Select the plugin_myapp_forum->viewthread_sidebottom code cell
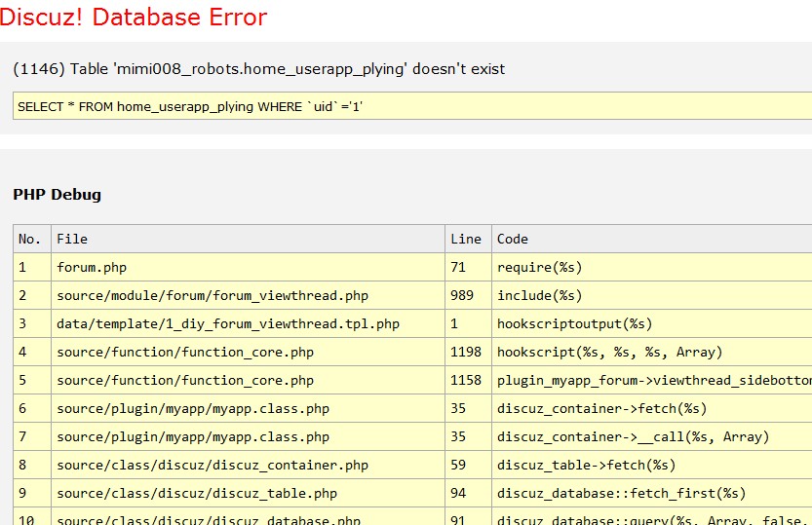Viewport: 812px width, 525px height. 652,380
